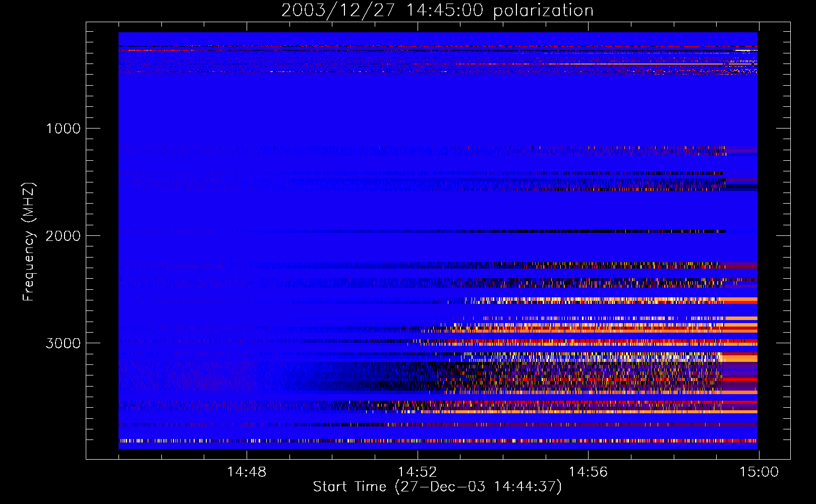Click the 14:48 time tick label
This screenshot has width=816, height=504.
(247, 472)
